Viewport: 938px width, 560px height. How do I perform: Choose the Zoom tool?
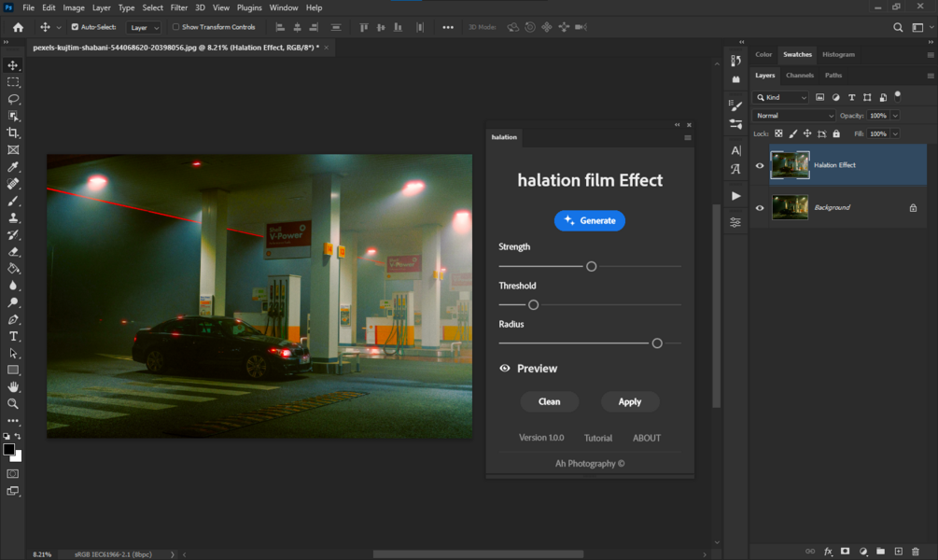[13, 404]
